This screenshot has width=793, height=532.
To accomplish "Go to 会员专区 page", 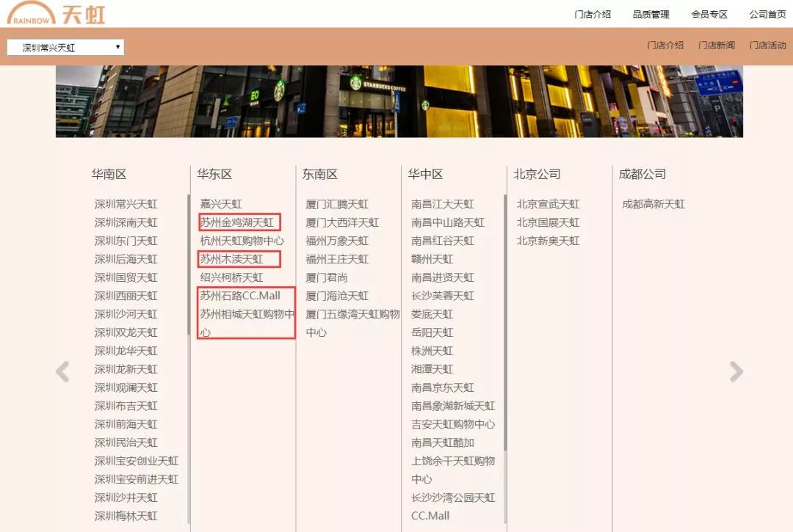I will 709,15.
